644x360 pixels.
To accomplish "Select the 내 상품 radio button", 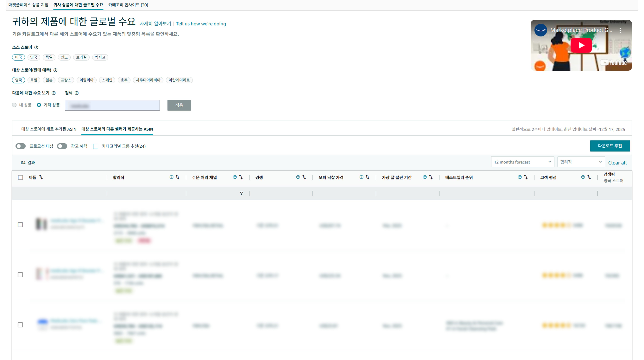I will (14, 105).
